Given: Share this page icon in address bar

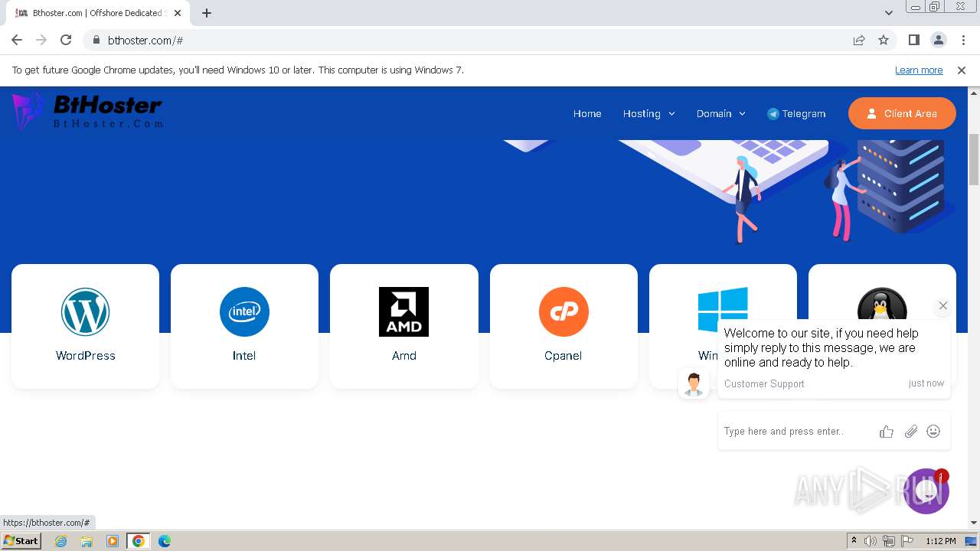Looking at the screenshot, I should 859,40.
